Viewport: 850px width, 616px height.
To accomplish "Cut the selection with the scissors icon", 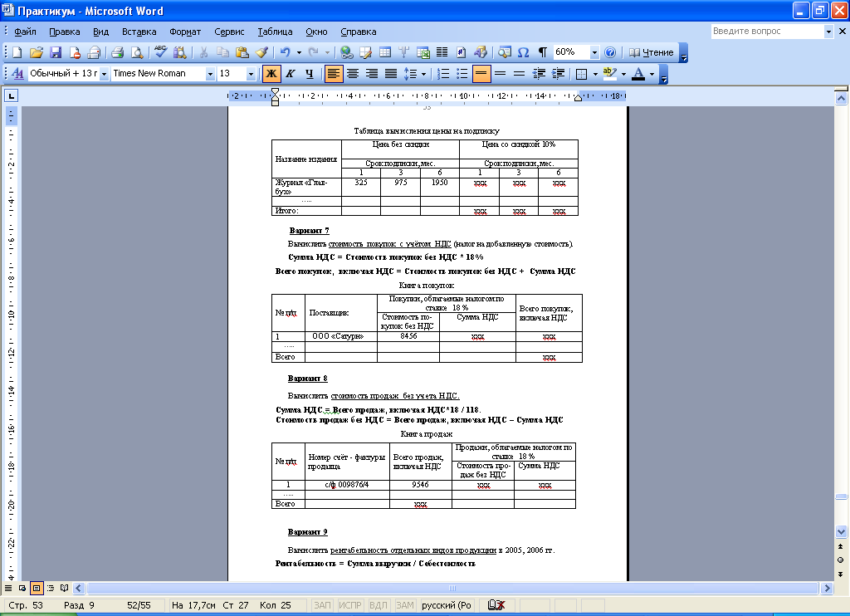I will tap(204, 52).
